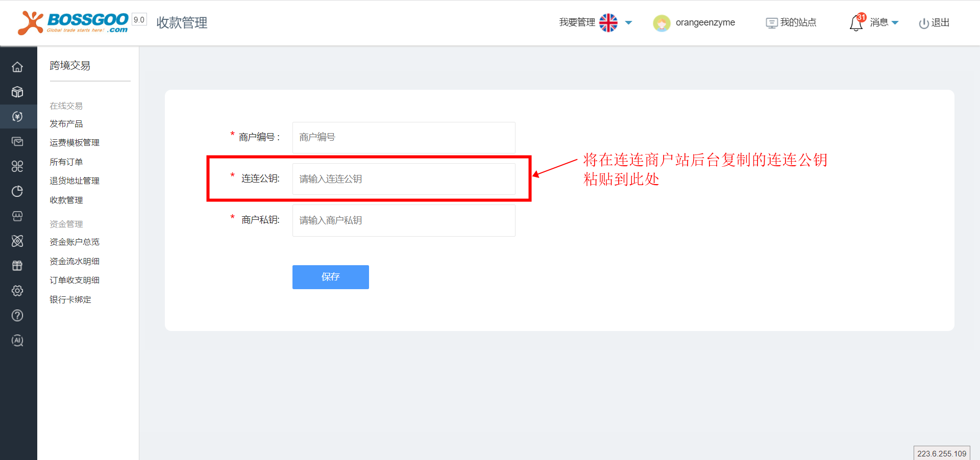Focus the 商户编号 input field
The image size is (980, 460).
click(x=404, y=137)
